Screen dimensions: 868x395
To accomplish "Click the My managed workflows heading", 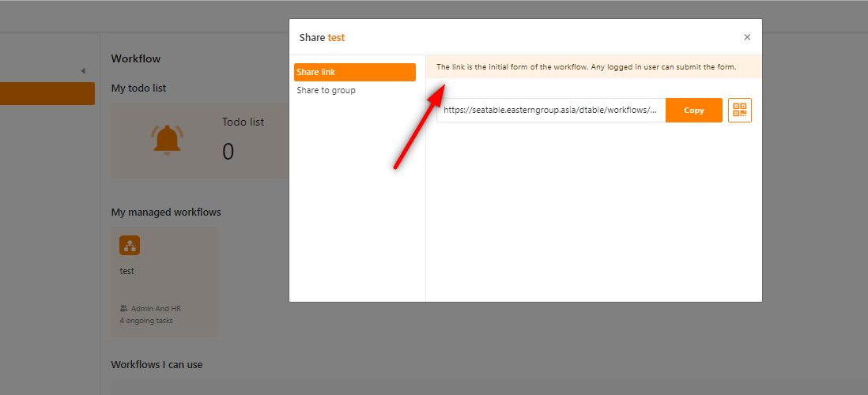I will click(x=166, y=212).
